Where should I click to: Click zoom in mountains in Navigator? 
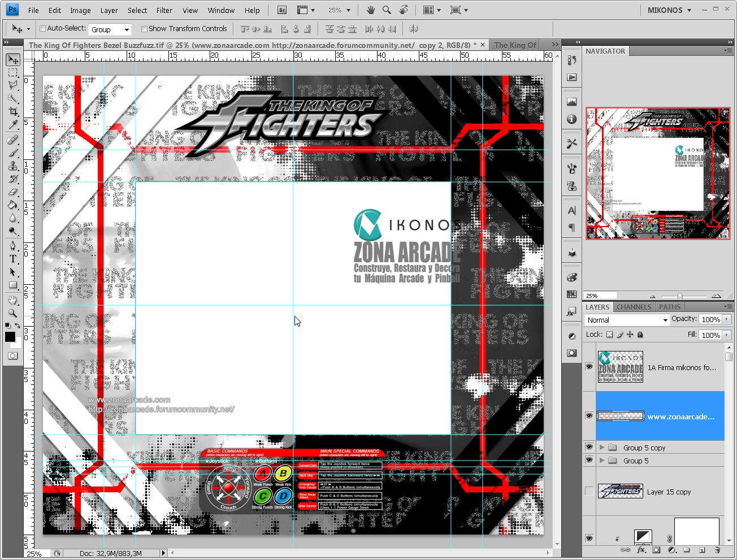(717, 296)
